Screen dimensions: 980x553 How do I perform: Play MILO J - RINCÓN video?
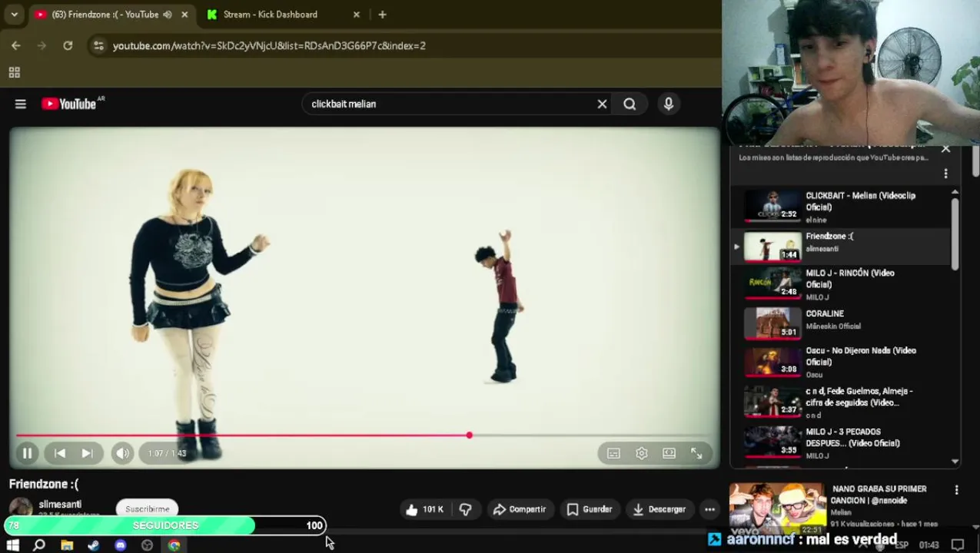841,284
